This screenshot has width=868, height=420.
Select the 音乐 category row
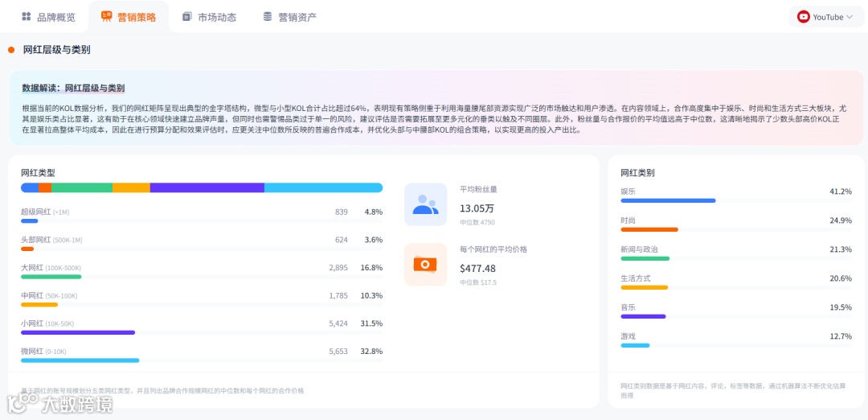click(x=736, y=311)
